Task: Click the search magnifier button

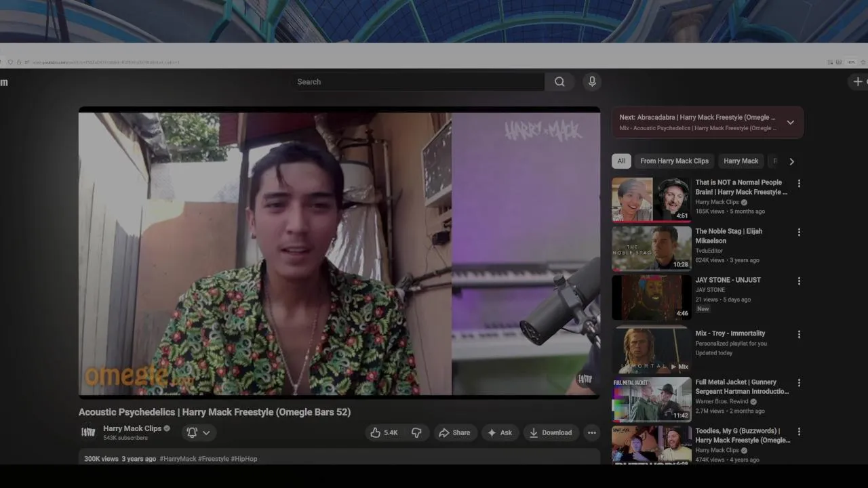Action: pyautogui.click(x=559, y=82)
